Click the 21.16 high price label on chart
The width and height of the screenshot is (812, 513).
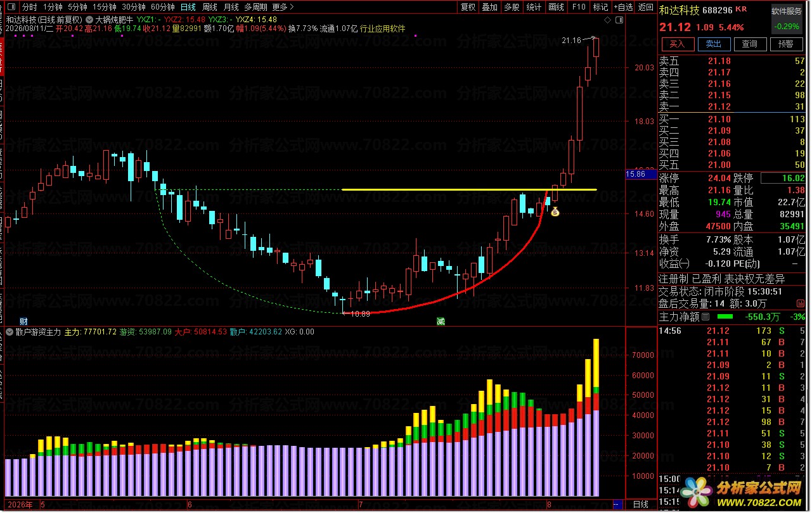[571, 41]
